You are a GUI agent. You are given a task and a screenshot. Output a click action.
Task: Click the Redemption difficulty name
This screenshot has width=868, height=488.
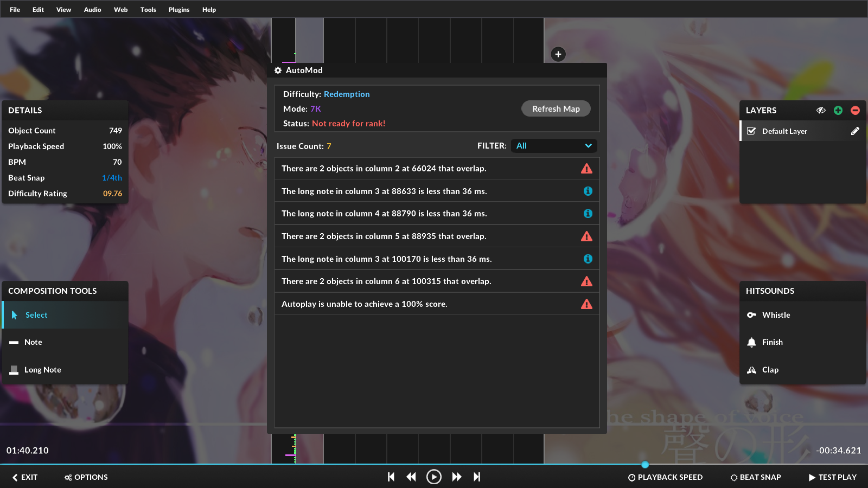coord(347,94)
